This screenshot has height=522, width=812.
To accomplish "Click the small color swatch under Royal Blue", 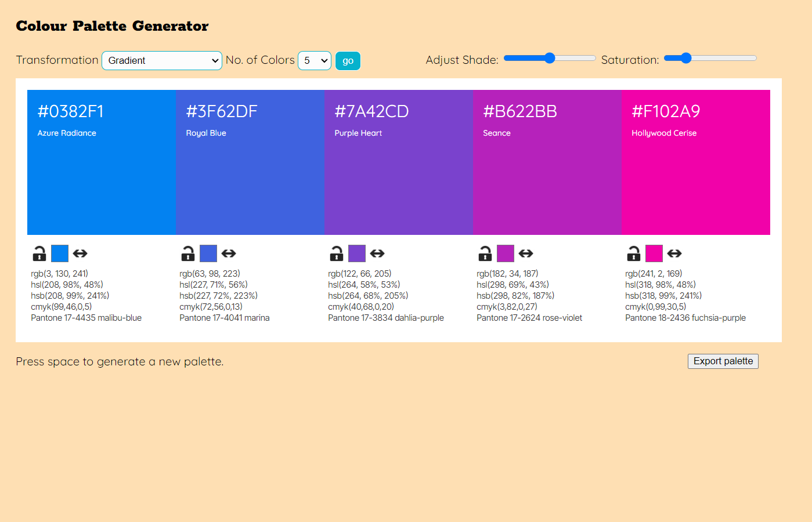I will click(x=208, y=253).
